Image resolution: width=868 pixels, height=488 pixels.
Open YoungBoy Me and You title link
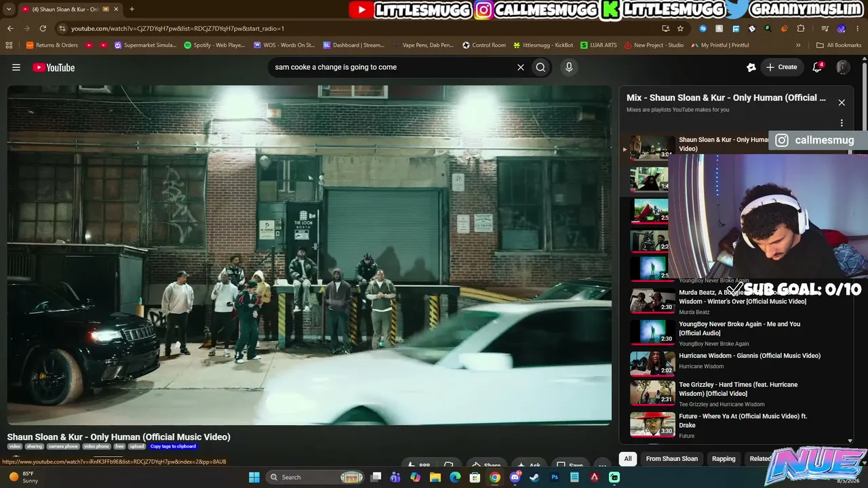(739, 328)
